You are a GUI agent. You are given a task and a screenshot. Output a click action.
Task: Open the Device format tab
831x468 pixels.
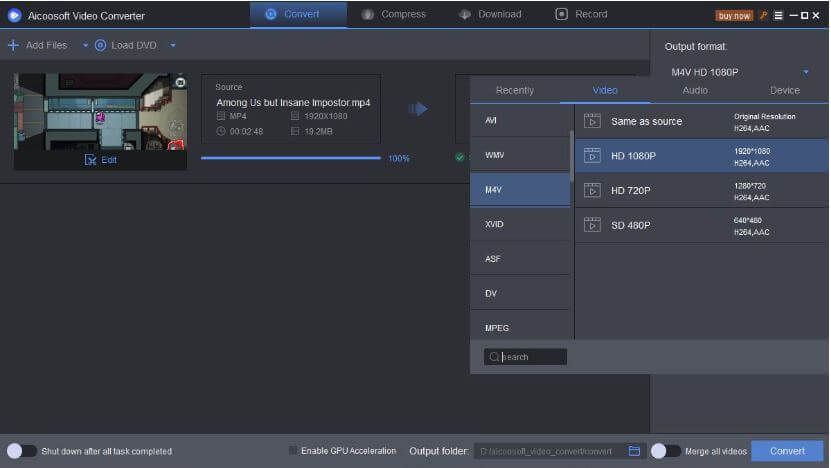click(x=784, y=90)
